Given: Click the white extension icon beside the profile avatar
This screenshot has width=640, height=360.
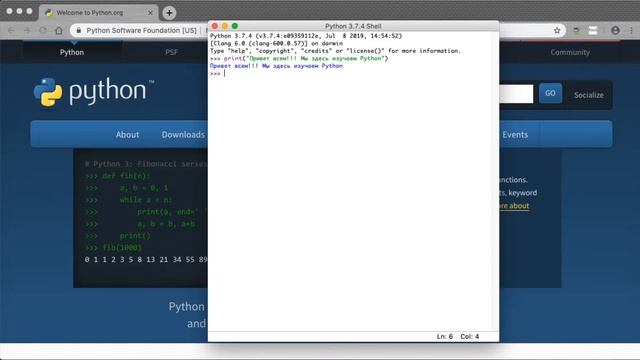Looking at the screenshot, I should pos(593,30).
